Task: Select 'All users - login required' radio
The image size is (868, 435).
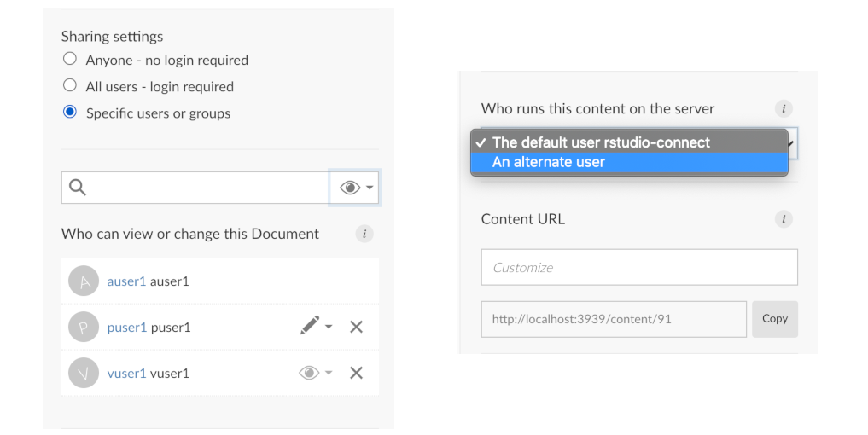Action: click(x=70, y=85)
